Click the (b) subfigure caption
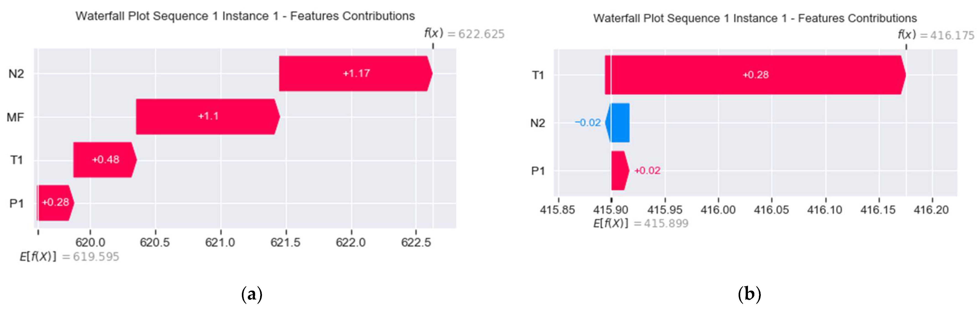 [x=749, y=294]
